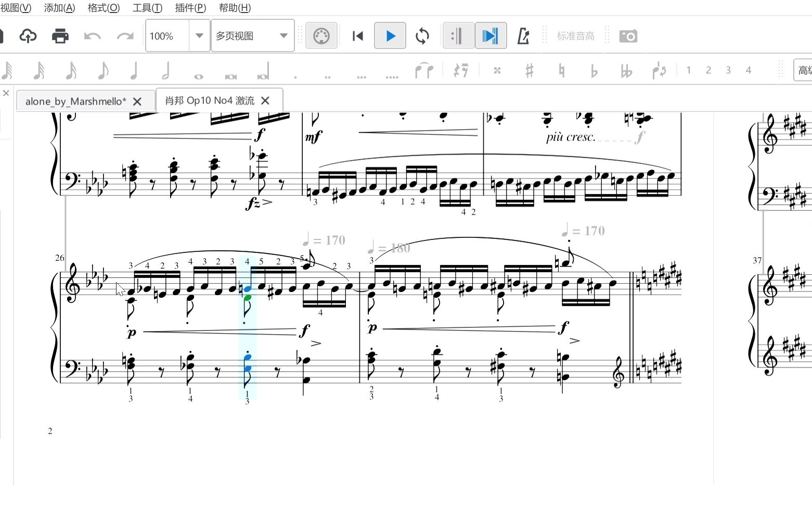Open the 工具(T) menu
The image size is (812, 508).
147,8
